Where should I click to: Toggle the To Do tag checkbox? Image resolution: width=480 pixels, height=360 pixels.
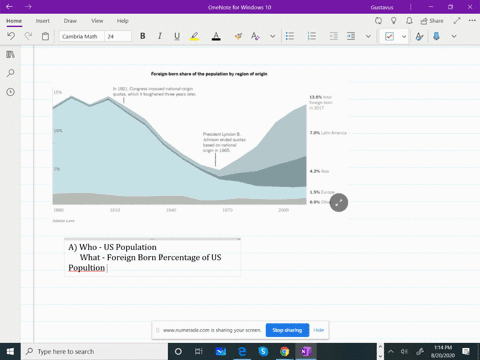pos(389,36)
